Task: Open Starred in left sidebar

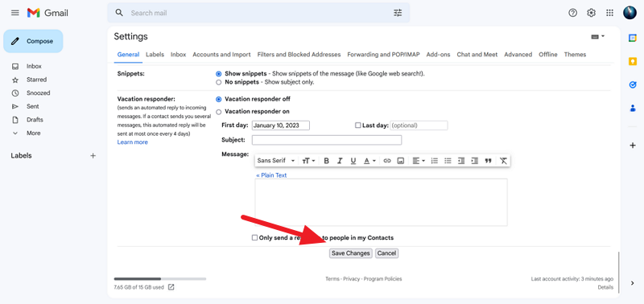Action: (x=36, y=80)
